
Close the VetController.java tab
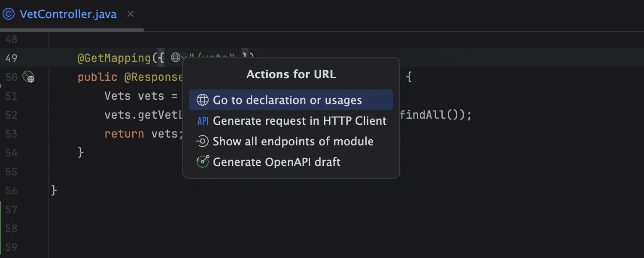(130, 14)
